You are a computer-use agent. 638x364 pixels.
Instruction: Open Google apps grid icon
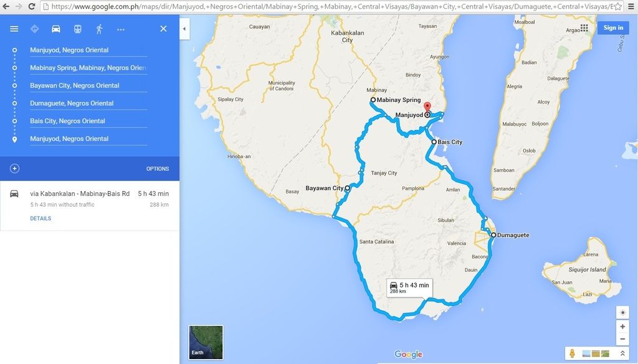click(x=584, y=27)
